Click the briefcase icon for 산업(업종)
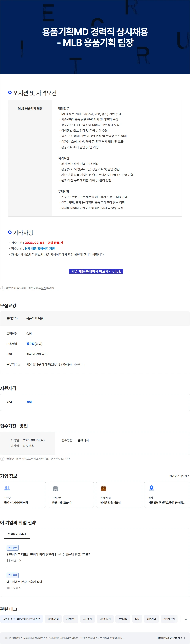 pyautogui.click(x=104, y=488)
